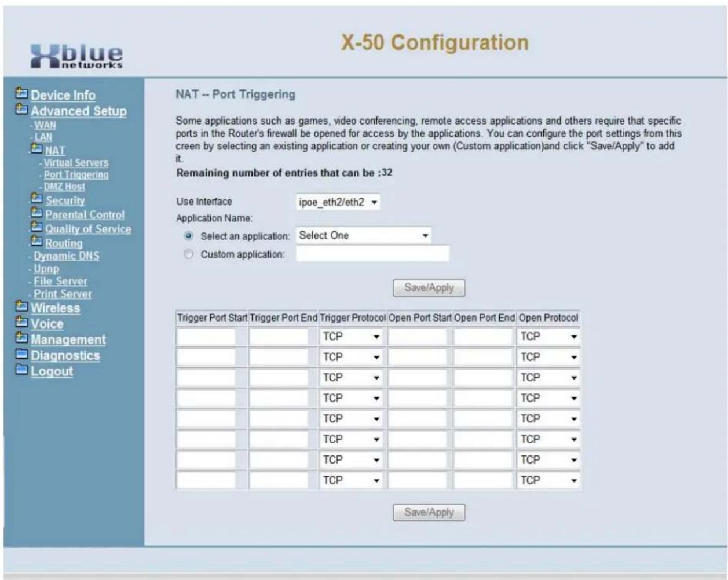Choose the 'Custom application' radio button
This screenshot has height=580, width=728.
point(188,254)
